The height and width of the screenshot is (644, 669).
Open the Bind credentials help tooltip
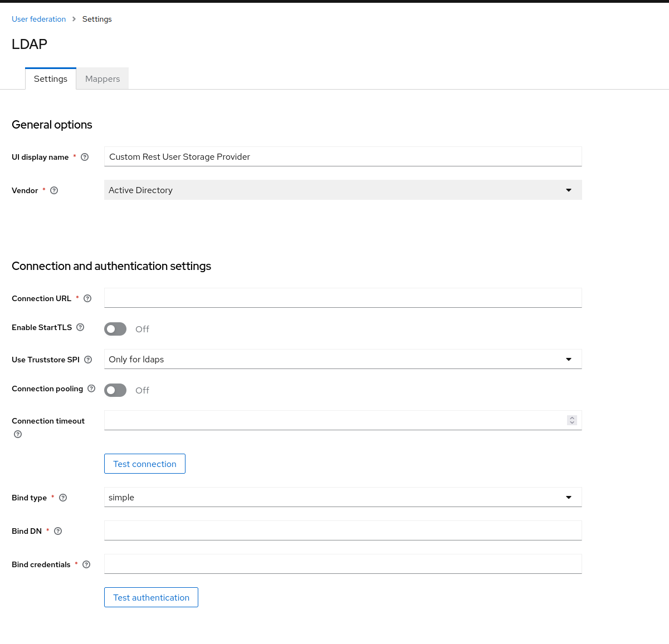(86, 564)
